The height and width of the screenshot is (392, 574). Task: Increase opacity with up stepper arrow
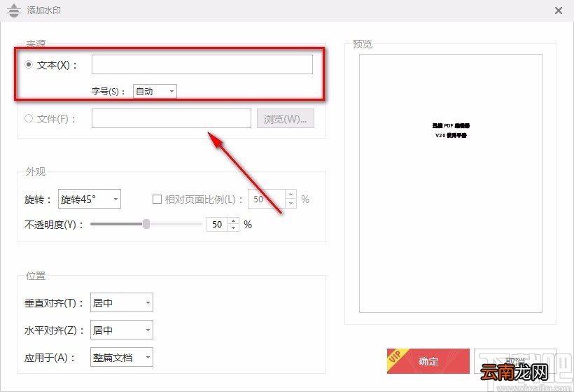click(x=234, y=220)
